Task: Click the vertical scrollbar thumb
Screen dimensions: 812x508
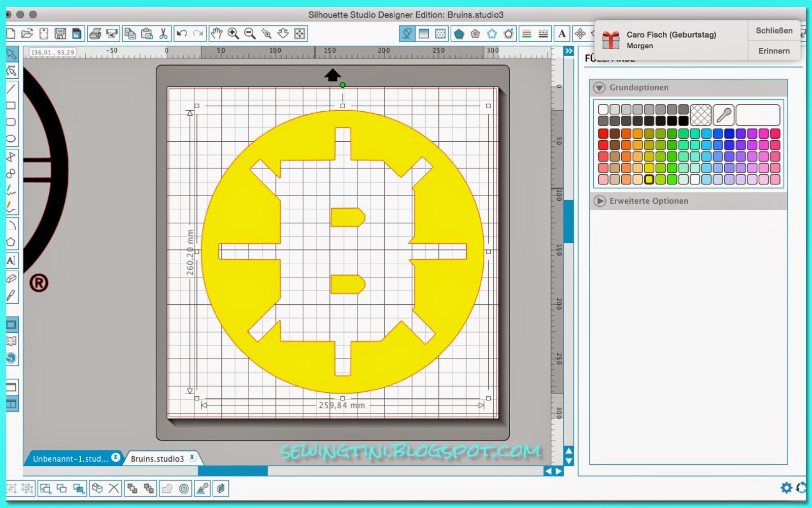Action: (x=569, y=221)
